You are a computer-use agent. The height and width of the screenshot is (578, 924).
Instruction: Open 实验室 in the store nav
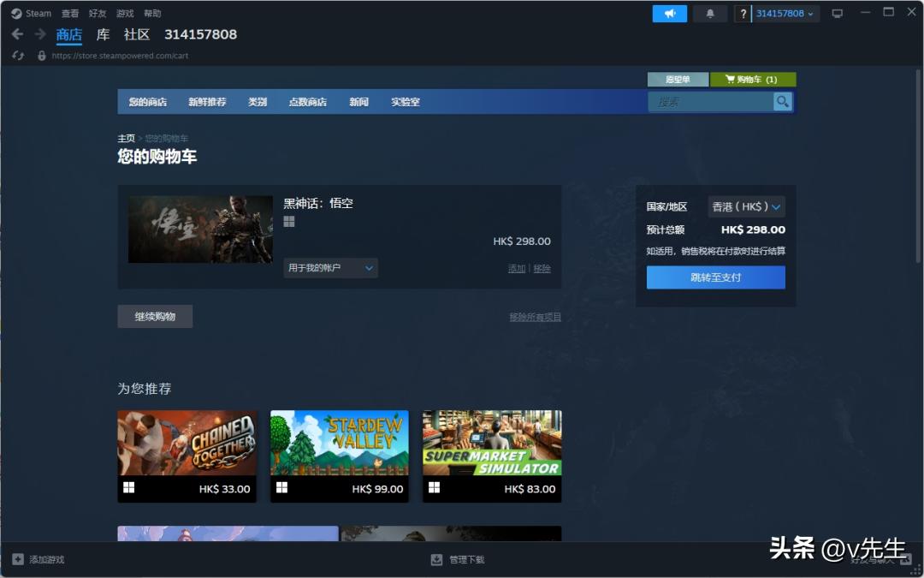click(406, 101)
